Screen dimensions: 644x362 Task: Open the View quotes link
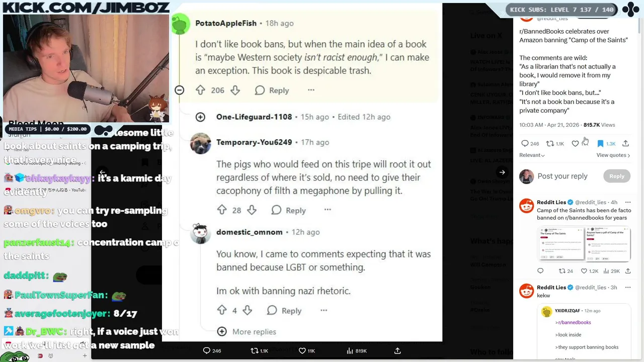[613, 155]
